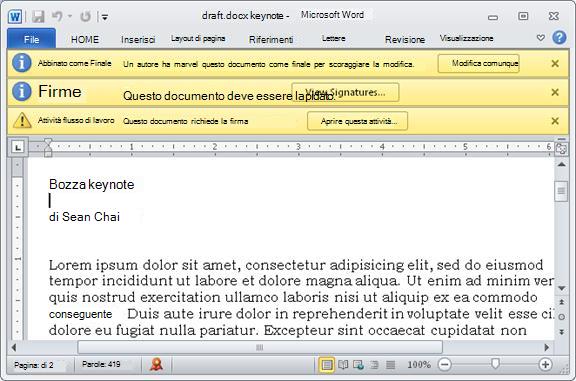Click the vertical scrollbar up arrow
576x381 pixels.
[x=561, y=165]
